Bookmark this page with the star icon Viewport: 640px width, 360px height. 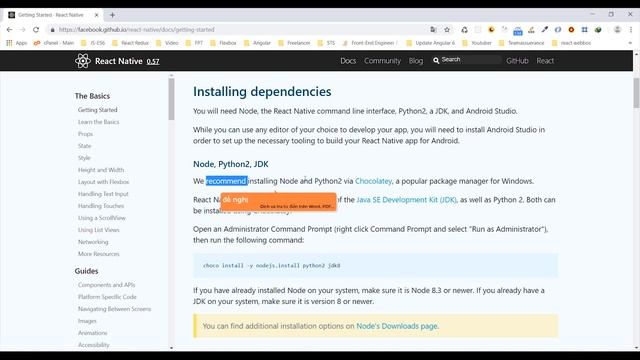[x=447, y=30]
